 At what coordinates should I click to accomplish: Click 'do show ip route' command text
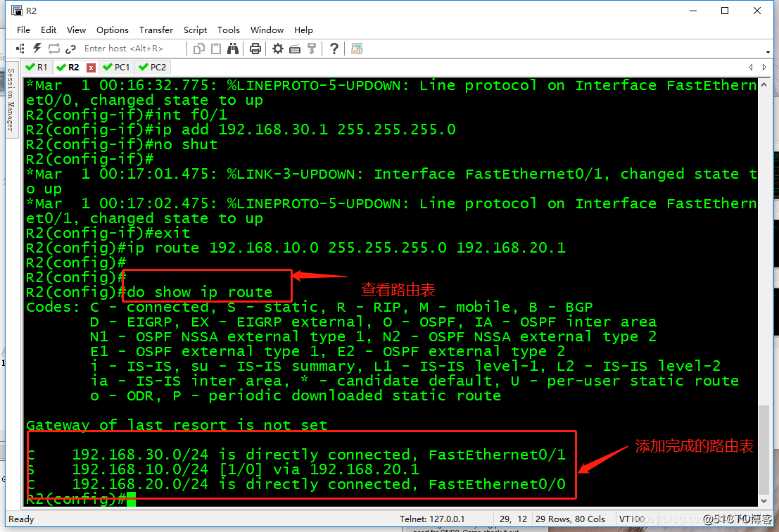tap(200, 291)
